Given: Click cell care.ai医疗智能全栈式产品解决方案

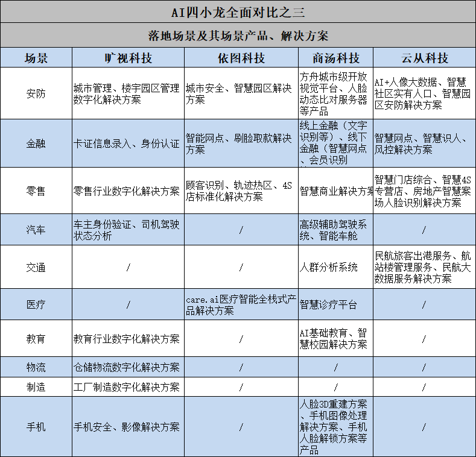Looking at the screenshot, I should click(241, 304).
